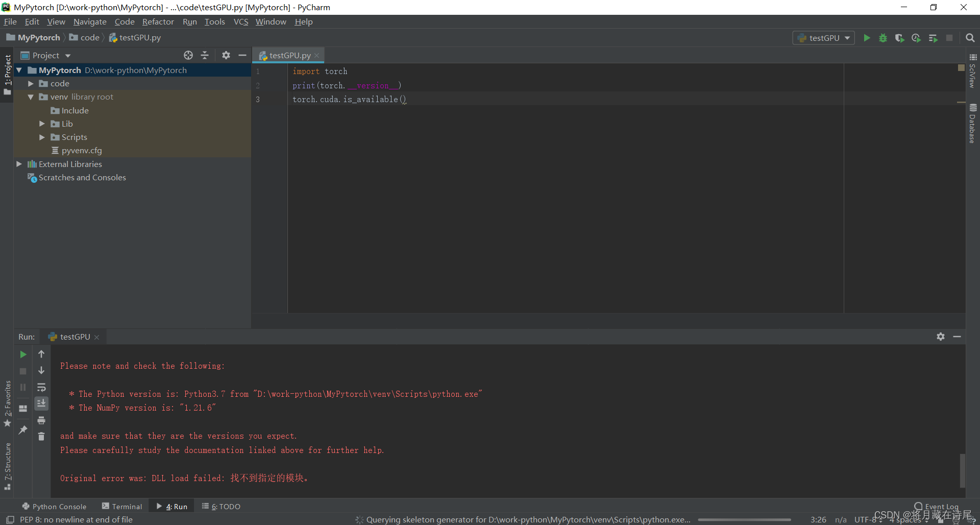
Task: Run with coverage from the top toolbar
Action: click(x=899, y=38)
